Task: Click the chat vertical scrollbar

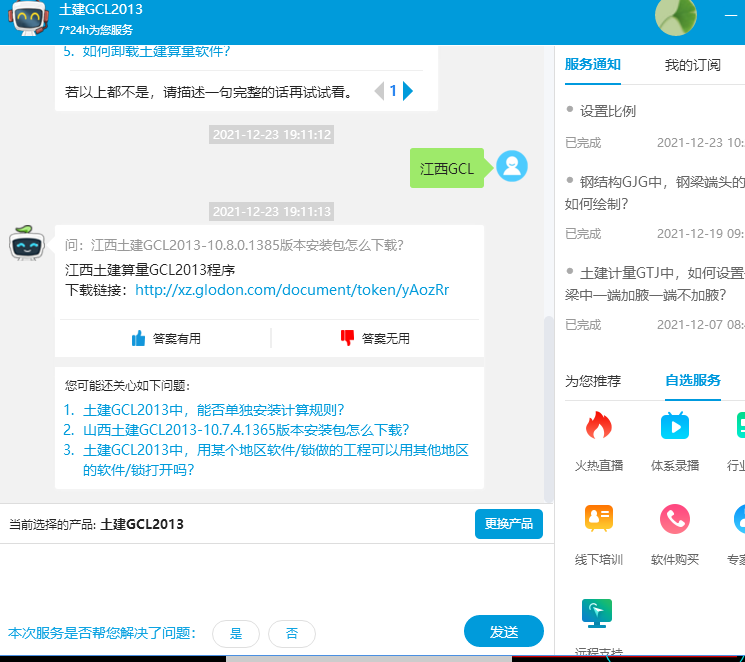Action: click(x=548, y=409)
